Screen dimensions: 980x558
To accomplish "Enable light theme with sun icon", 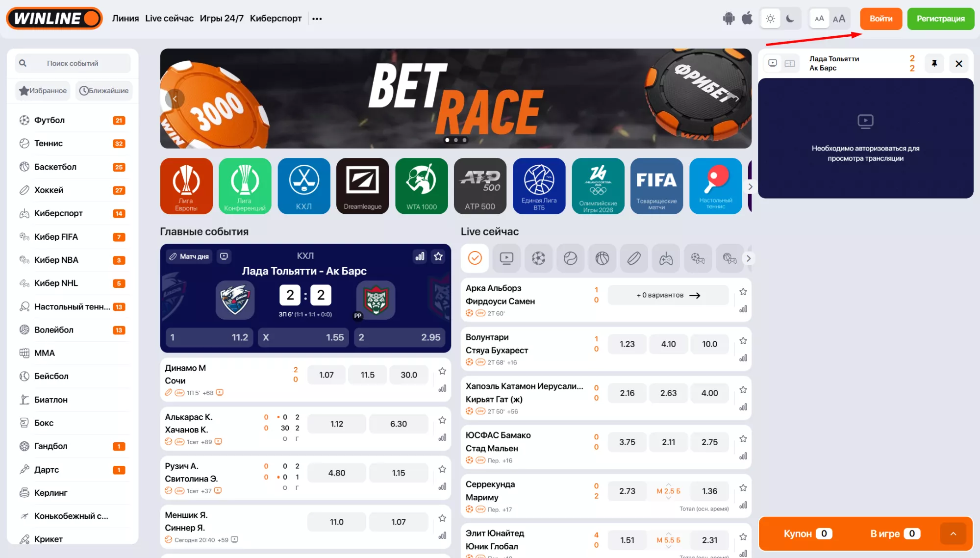I will tap(770, 19).
